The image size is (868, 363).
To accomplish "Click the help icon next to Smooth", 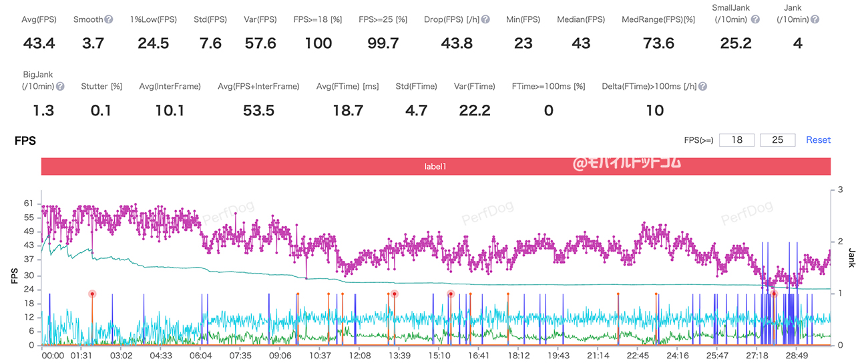I will [x=108, y=19].
